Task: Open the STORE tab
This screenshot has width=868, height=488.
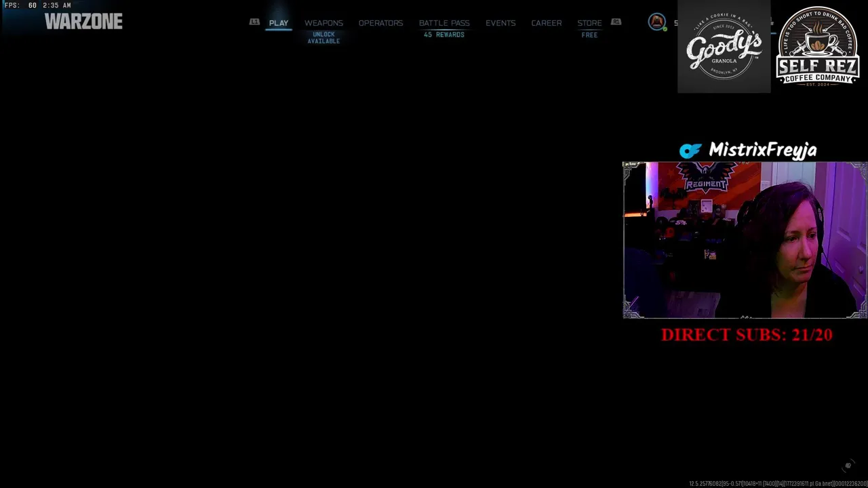Action: [x=589, y=23]
